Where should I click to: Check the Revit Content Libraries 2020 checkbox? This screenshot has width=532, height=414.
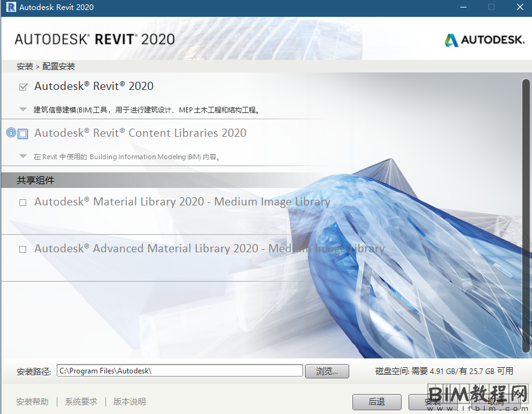(x=23, y=134)
